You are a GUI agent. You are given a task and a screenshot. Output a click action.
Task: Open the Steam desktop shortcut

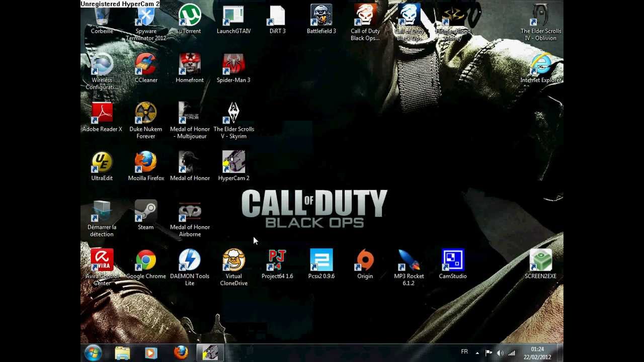pos(146,216)
